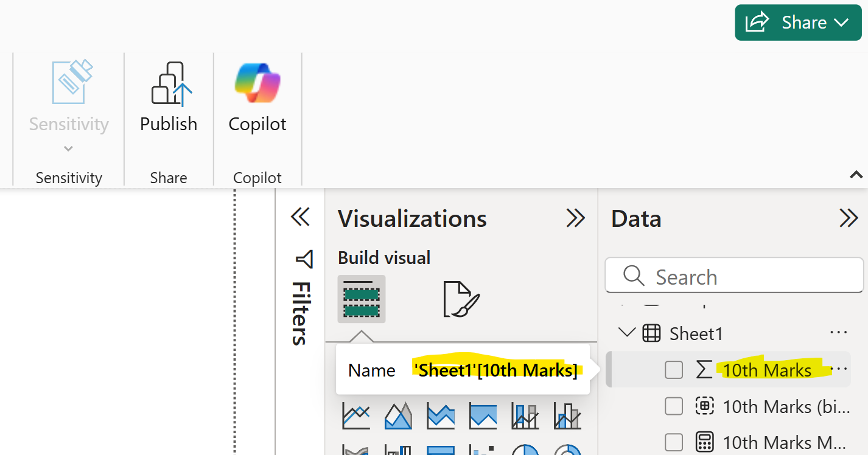Switch to the Build visual tab
The width and height of the screenshot is (868, 455).
362,299
